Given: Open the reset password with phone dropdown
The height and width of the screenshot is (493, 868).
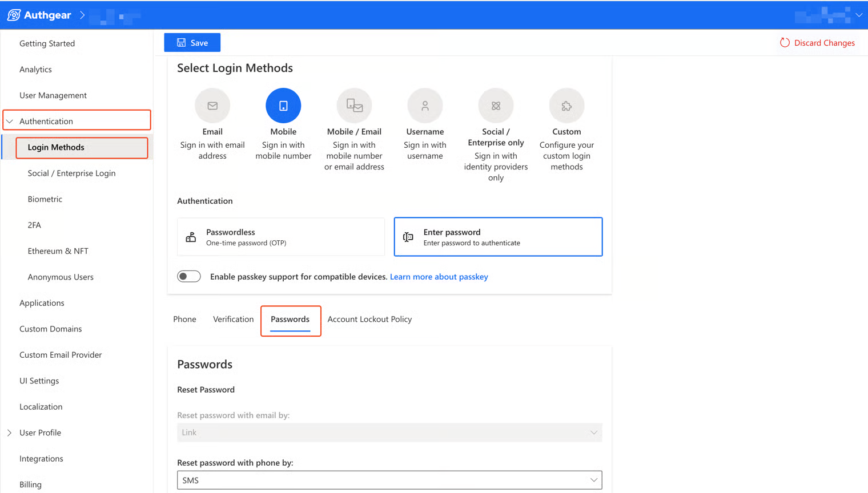Looking at the screenshot, I should click(x=389, y=480).
